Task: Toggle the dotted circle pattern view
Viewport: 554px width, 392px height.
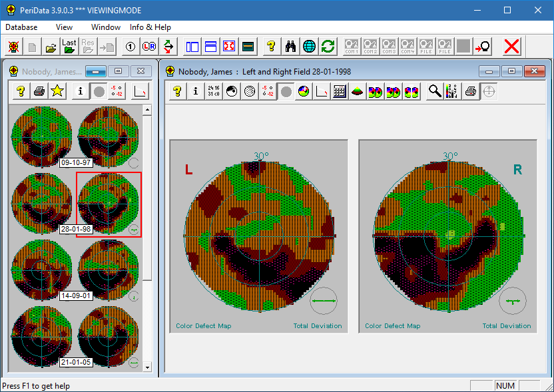Action: tap(250, 92)
